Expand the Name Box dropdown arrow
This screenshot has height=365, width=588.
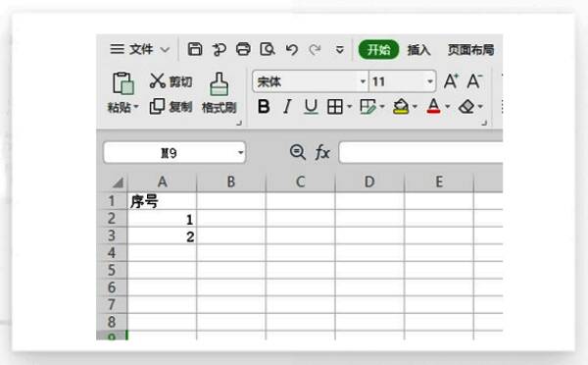coord(240,152)
